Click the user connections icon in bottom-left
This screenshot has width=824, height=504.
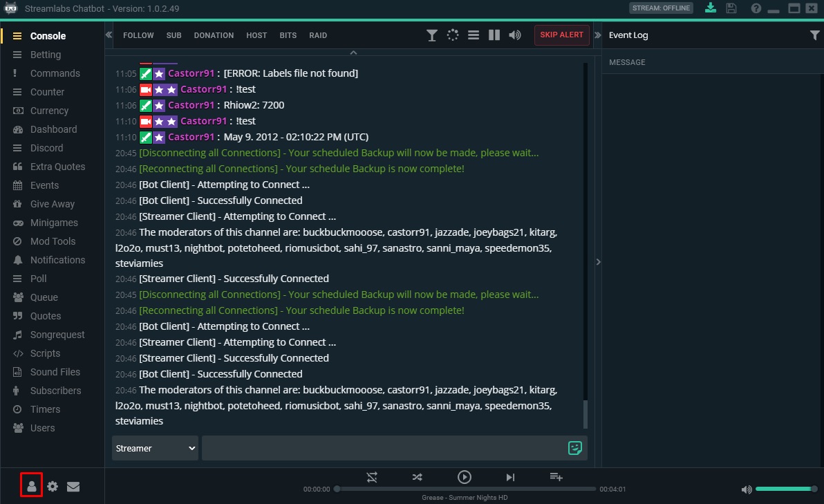pyautogui.click(x=32, y=486)
